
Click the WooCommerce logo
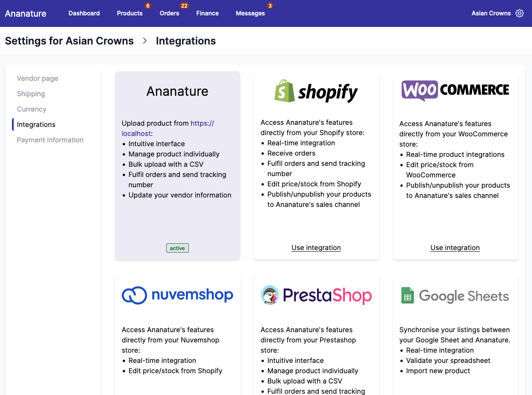tap(455, 91)
